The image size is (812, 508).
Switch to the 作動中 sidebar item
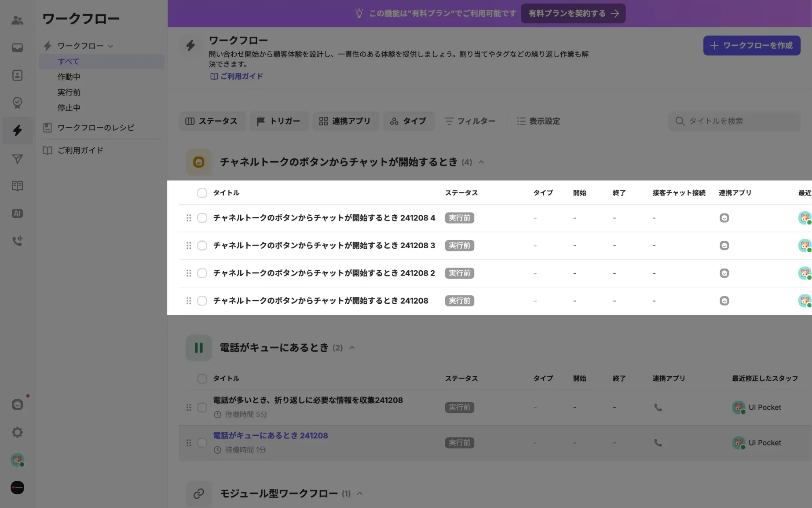[69, 77]
